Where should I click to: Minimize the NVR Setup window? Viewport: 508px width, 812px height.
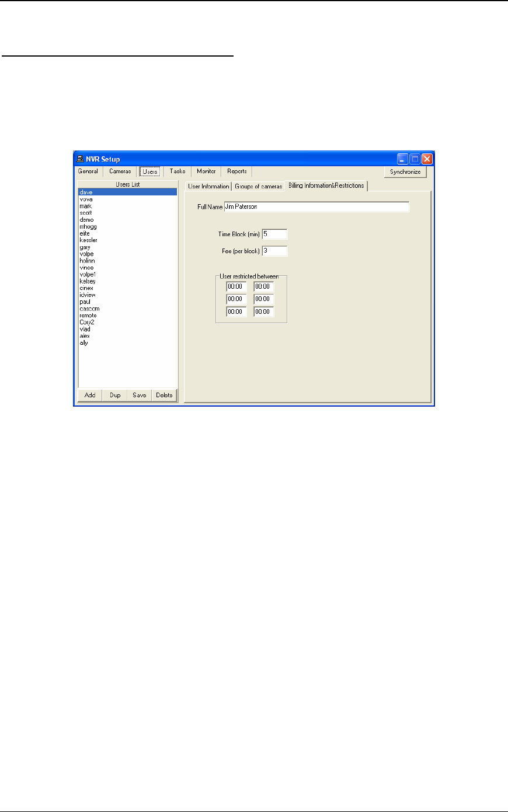pos(403,159)
